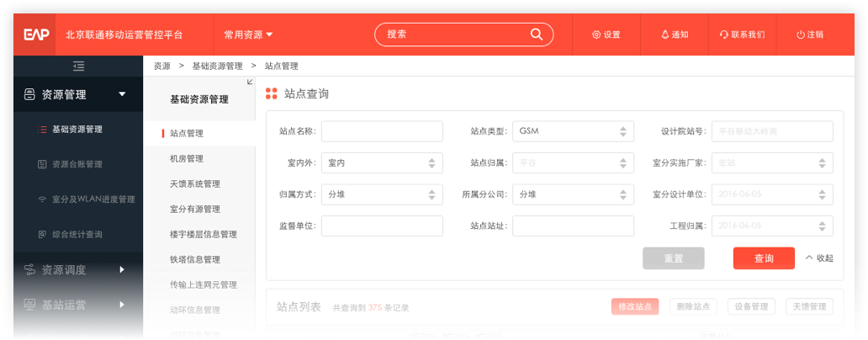Click the search magnifier icon
Image resolution: width=868 pixels, height=340 pixels.
pyautogui.click(x=536, y=35)
